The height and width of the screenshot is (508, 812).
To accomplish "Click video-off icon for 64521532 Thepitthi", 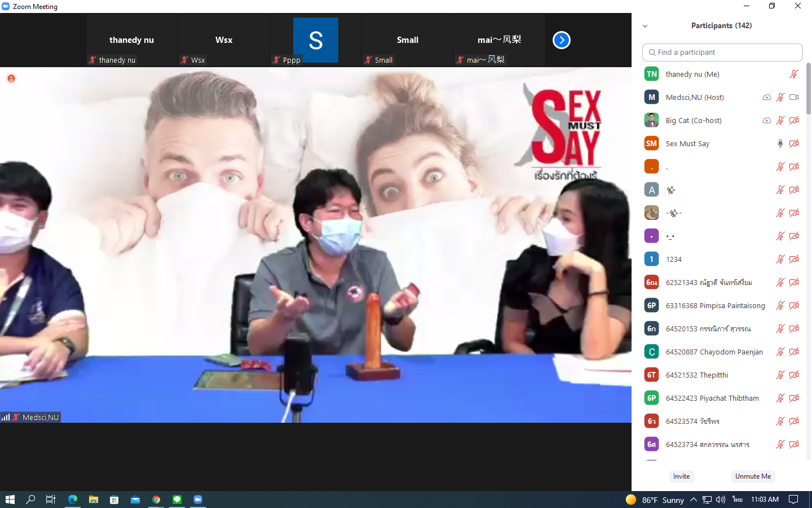I will (x=794, y=375).
